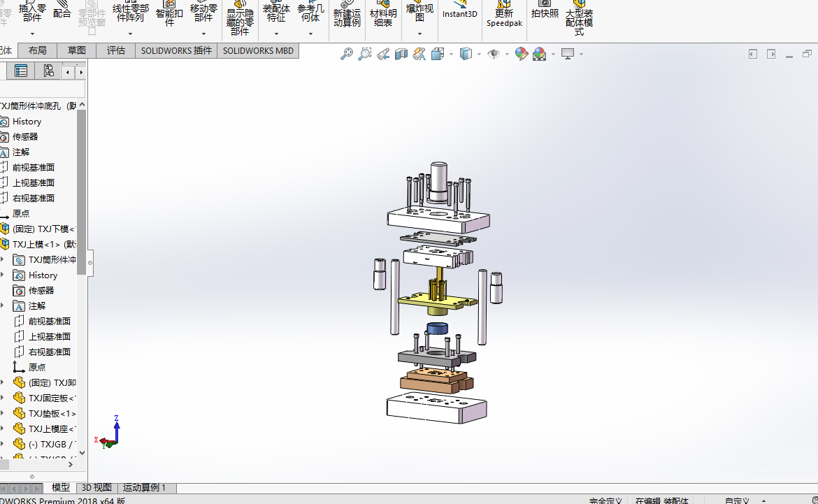Open the 3D 视图 bottom tab
This screenshot has height=504, width=818.
tap(97, 487)
